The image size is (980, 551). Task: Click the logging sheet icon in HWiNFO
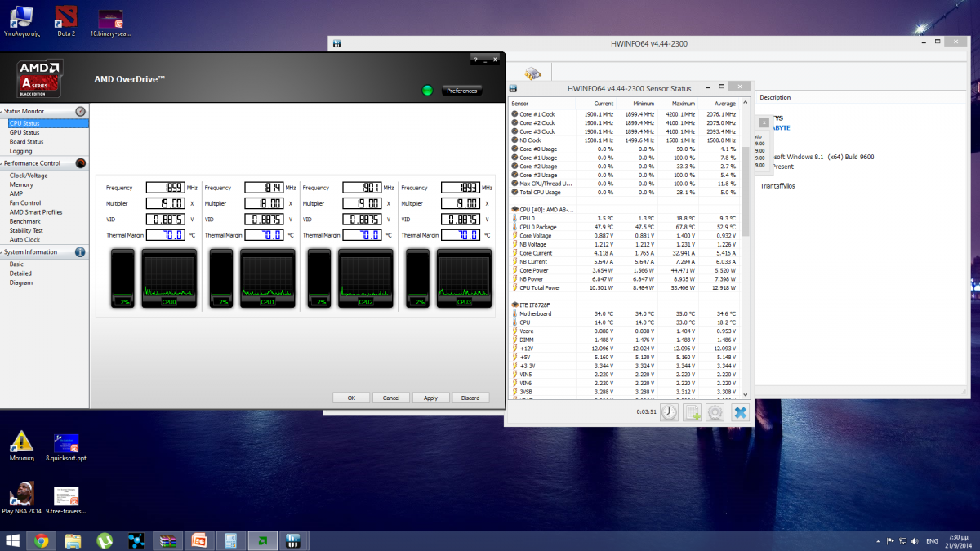tap(692, 412)
